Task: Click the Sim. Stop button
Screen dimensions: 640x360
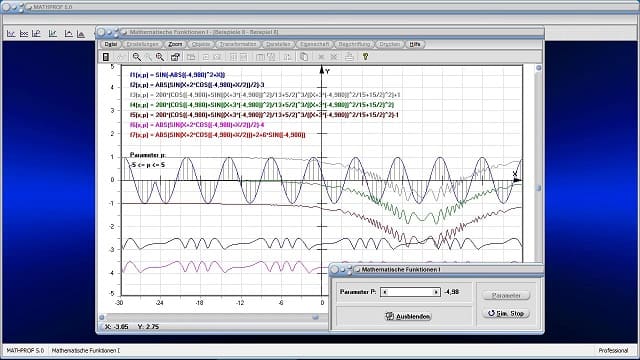Action: (506, 313)
